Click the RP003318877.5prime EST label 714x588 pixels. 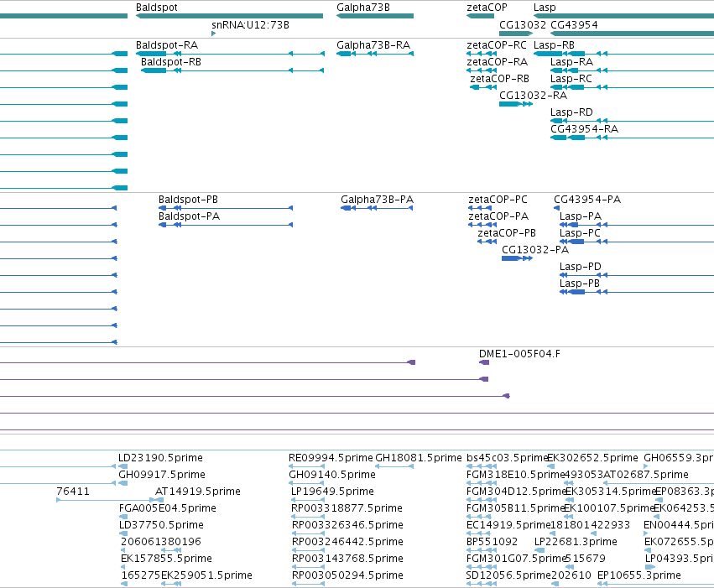point(347,508)
